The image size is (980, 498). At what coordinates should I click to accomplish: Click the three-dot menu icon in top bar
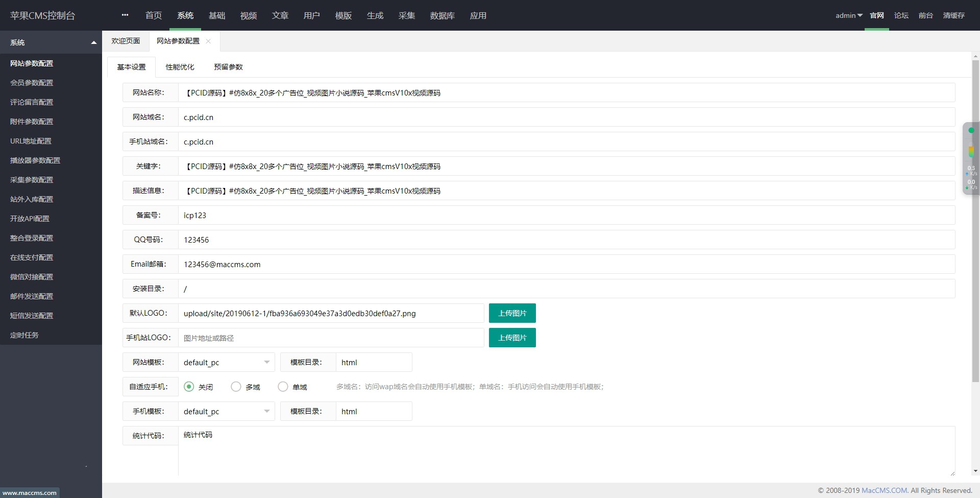125,15
